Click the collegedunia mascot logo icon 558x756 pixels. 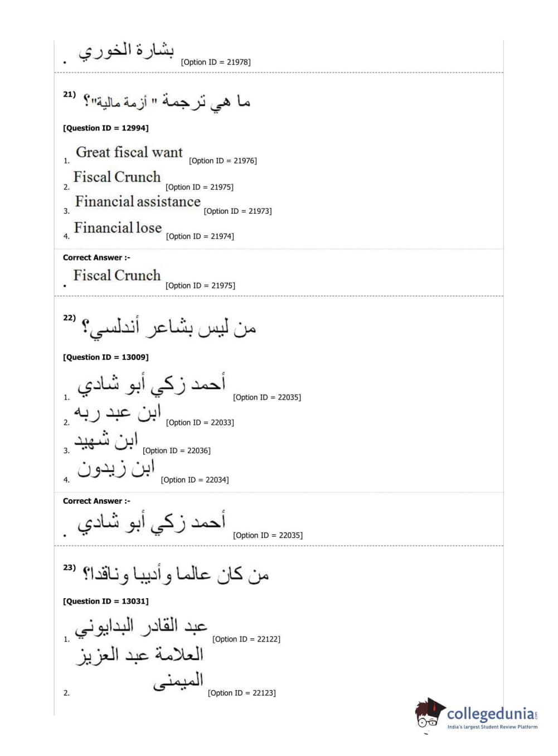[x=430, y=714]
